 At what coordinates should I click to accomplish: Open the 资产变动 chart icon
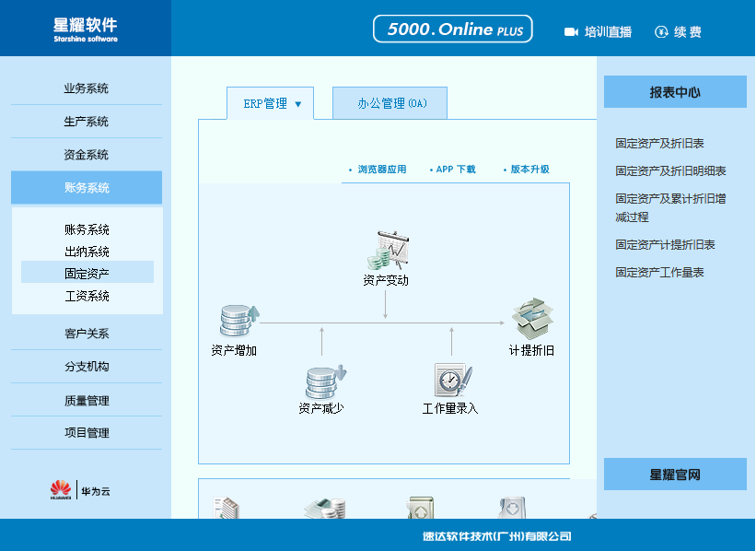tap(388, 250)
